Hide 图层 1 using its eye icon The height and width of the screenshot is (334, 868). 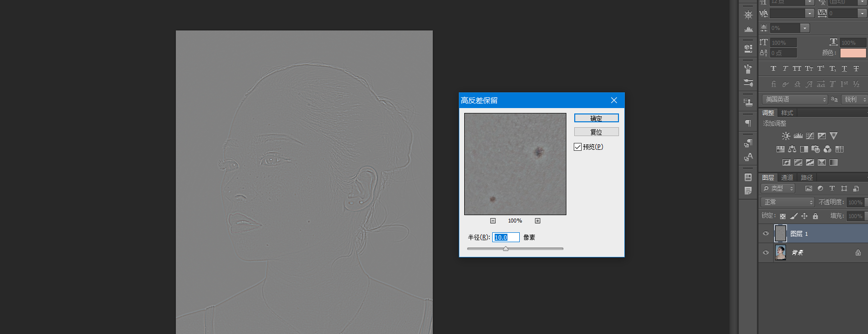766,234
